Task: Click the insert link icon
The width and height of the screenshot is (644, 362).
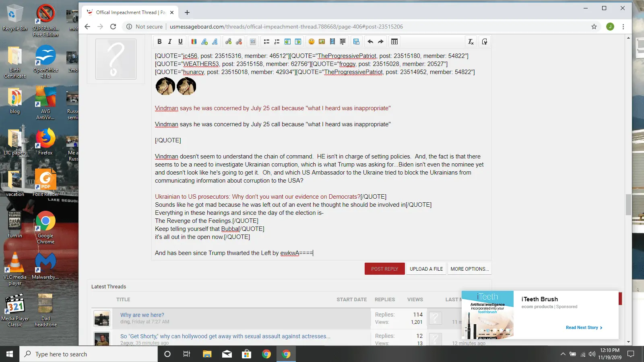Action: tap(229, 41)
